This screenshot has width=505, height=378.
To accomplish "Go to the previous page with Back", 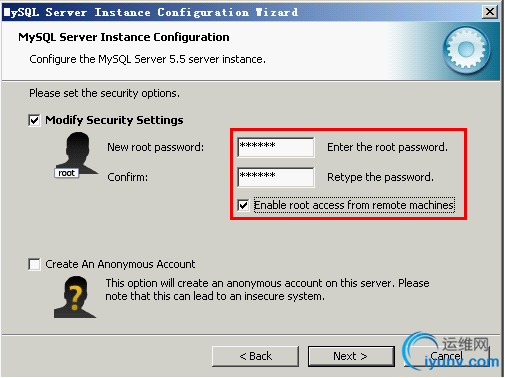I will point(255,356).
